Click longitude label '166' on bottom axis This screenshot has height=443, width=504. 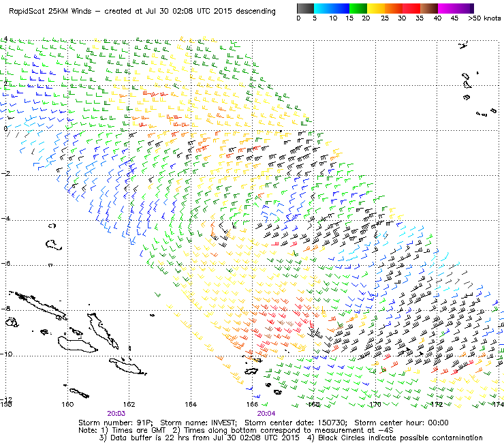point(252,404)
